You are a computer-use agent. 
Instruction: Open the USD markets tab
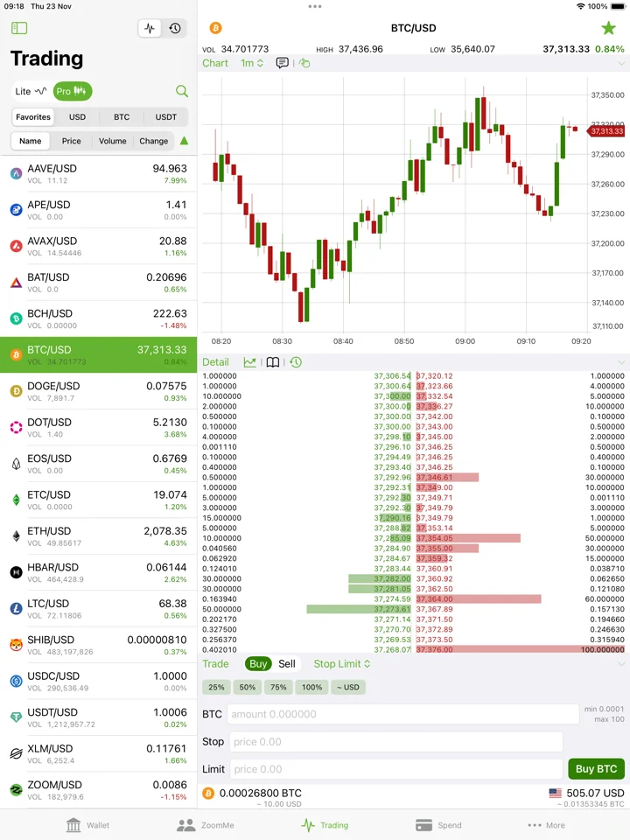(x=77, y=116)
